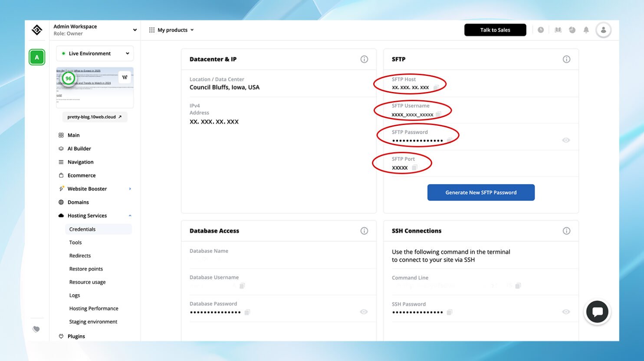Viewport: 644px width, 361px height.
Task: Click the account profile avatar icon
Action: pyautogui.click(x=604, y=30)
